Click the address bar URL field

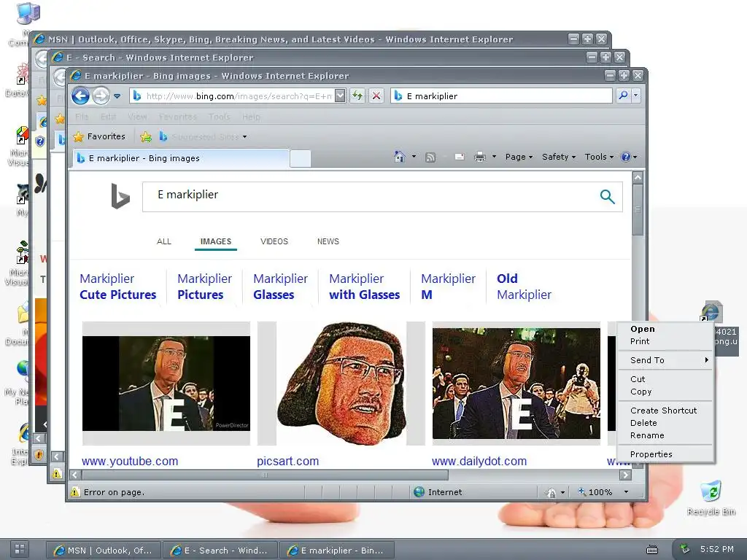233,96
